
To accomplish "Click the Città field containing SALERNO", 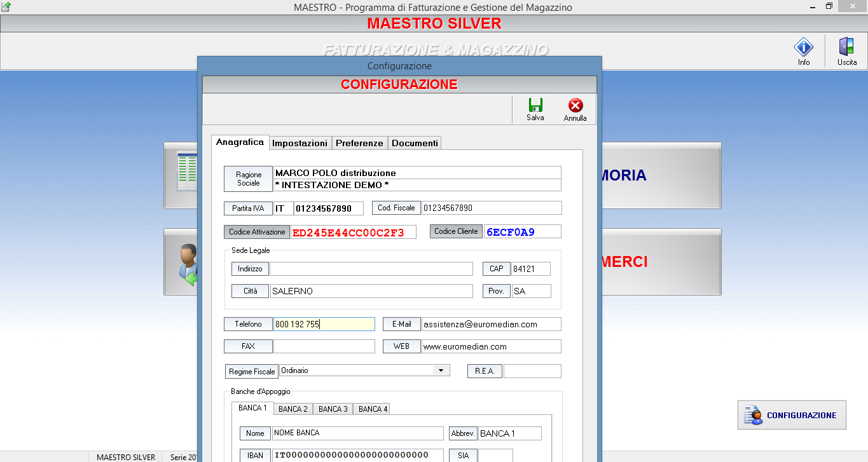I will [371, 291].
